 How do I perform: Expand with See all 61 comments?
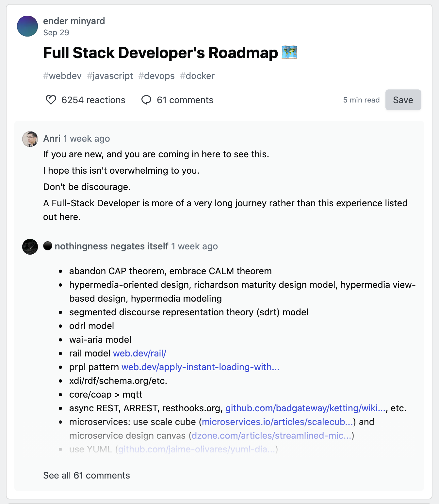[87, 476]
